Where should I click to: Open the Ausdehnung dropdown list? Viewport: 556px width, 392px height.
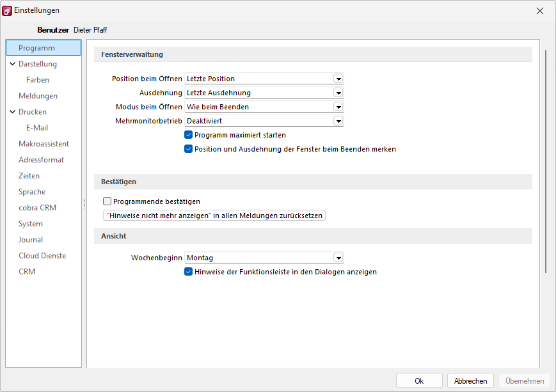(338, 93)
